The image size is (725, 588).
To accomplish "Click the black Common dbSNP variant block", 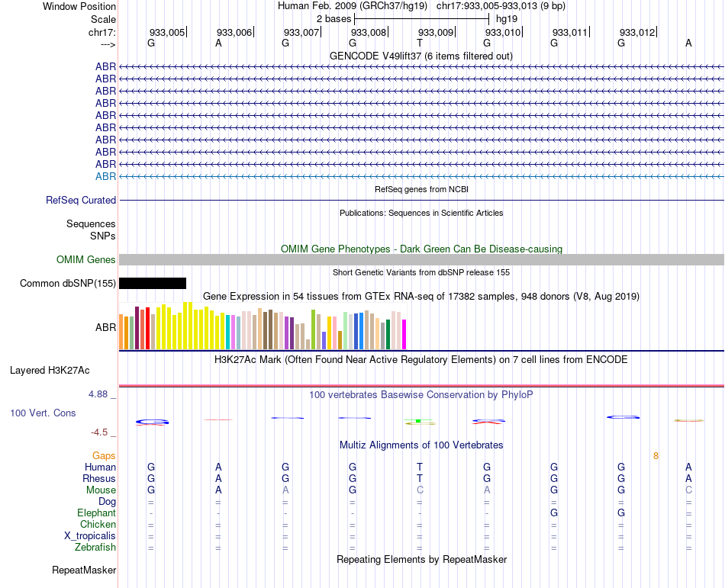I will (153, 283).
